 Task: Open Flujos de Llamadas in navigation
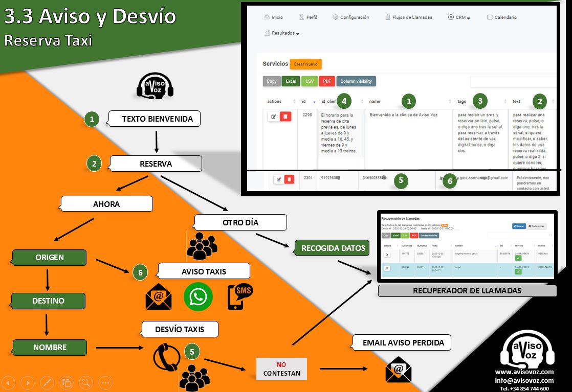click(x=408, y=17)
